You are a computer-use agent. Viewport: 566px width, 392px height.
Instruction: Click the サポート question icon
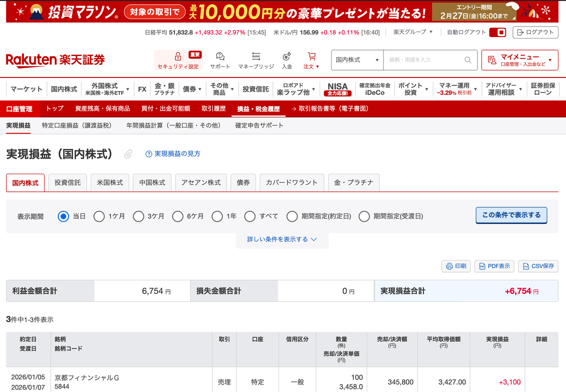tap(220, 57)
